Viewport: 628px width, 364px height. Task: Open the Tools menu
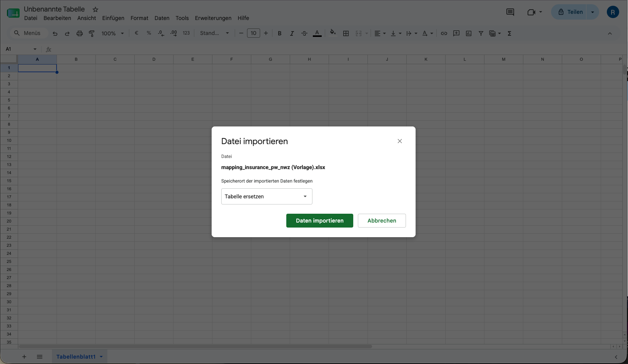pyautogui.click(x=182, y=18)
